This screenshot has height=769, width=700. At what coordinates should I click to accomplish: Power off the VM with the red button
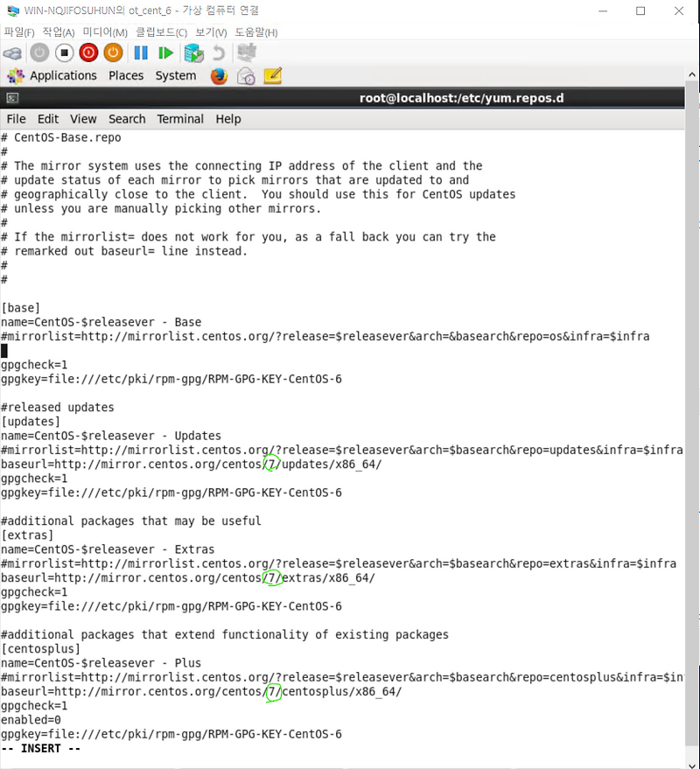point(87,52)
